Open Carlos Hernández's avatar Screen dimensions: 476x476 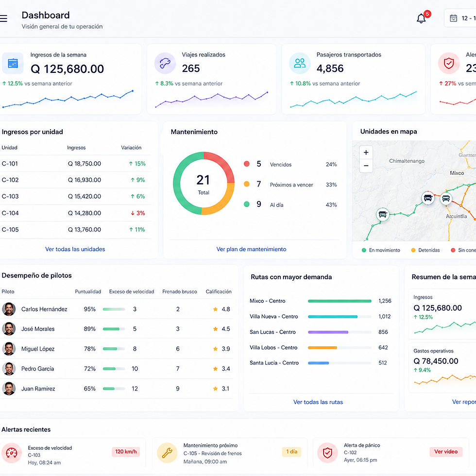[x=9, y=309]
